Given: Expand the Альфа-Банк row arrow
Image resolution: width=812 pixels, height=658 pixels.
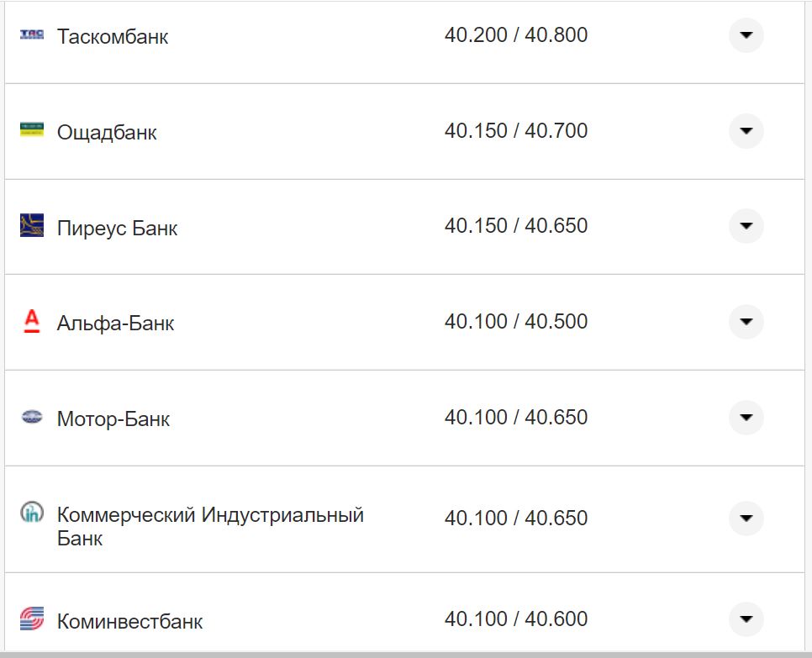Looking at the screenshot, I should pyautogui.click(x=746, y=322).
